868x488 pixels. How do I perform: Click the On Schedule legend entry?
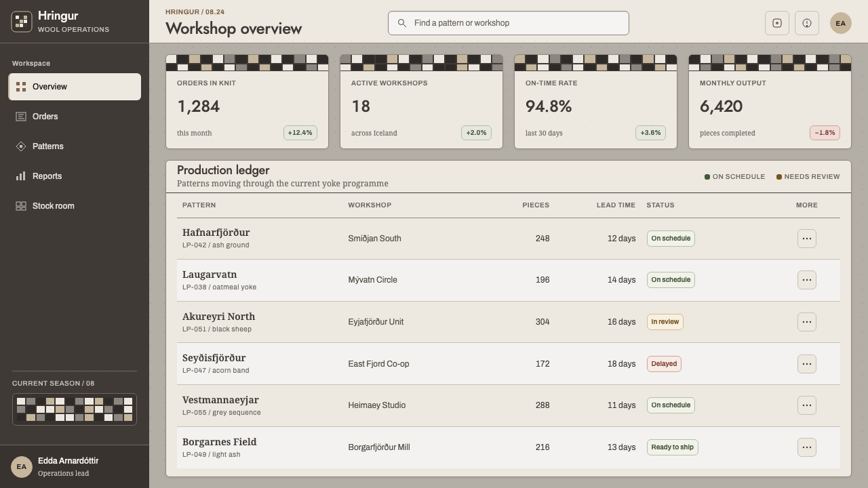coord(734,177)
